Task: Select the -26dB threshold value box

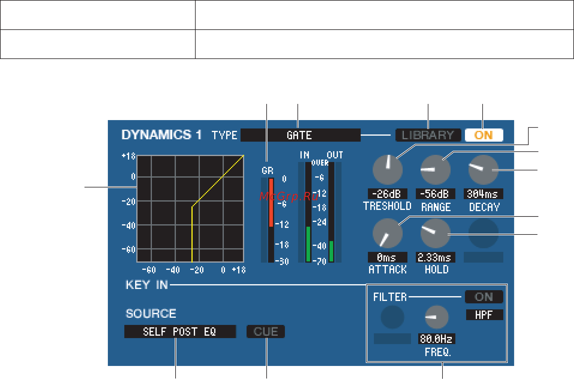Action: coord(387,194)
